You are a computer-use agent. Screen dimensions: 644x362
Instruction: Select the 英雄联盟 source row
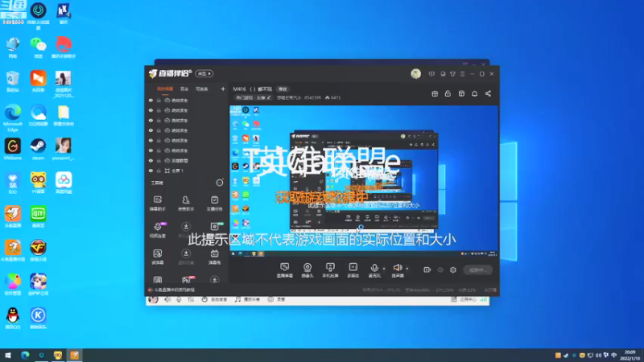click(x=188, y=160)
